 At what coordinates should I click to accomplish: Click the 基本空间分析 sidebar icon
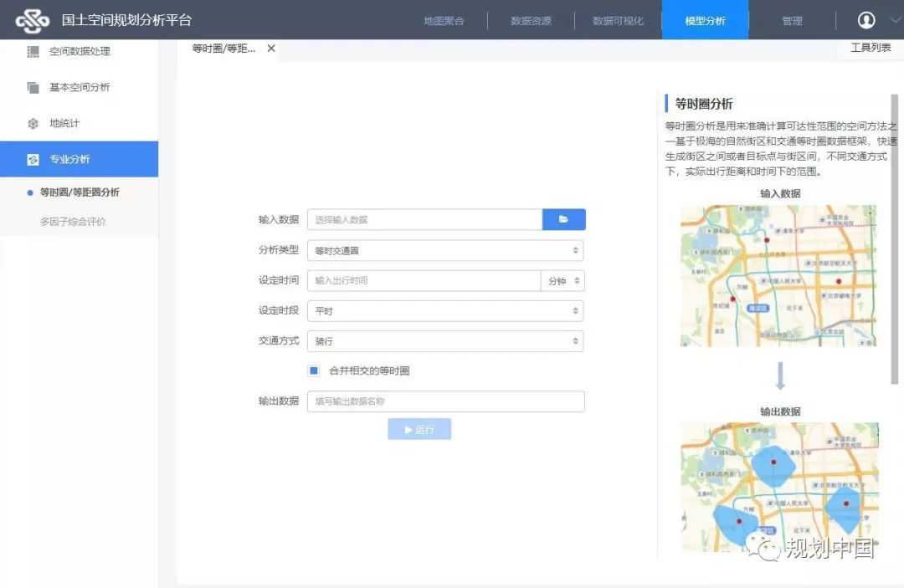coord(33,88)
